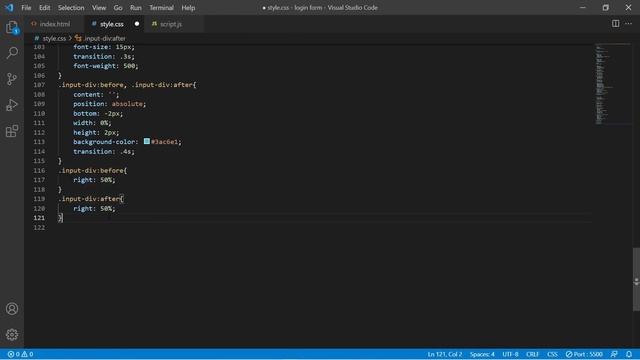Open the Run menu
The height and width of the screenshot is (360, 640).
point(136,8)
